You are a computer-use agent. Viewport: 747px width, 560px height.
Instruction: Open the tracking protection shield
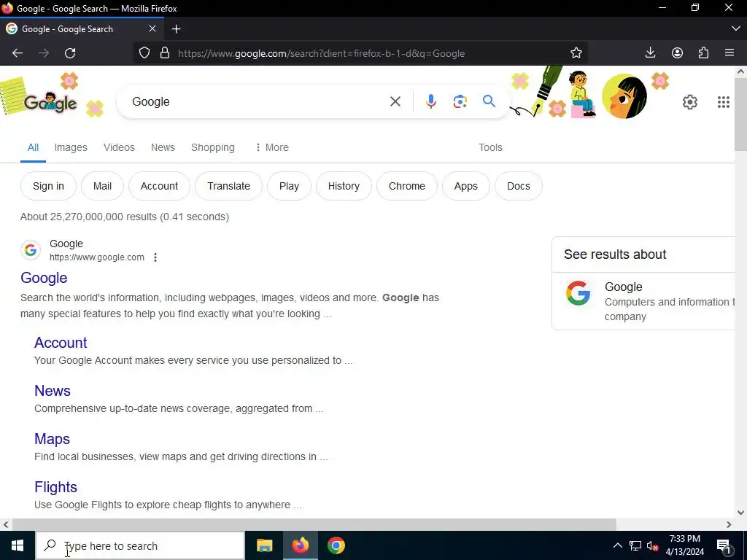[x=144, y=52]
